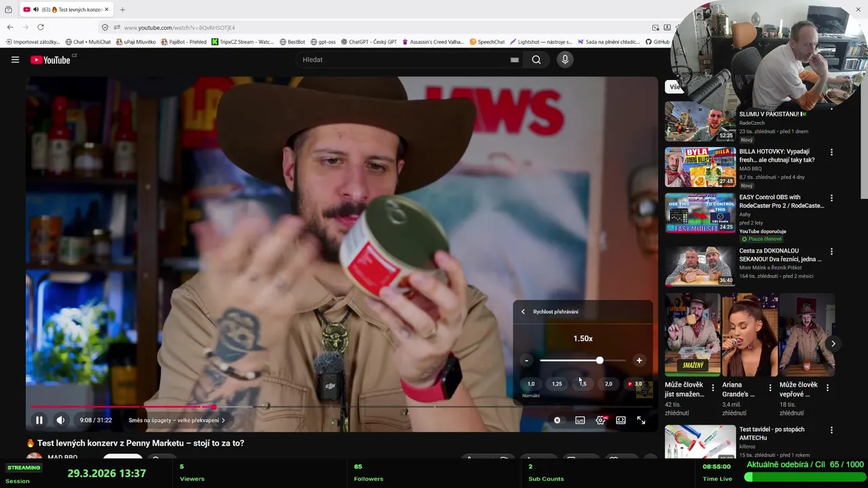Mute the video volume speaker icon

pyautogui.click(x=60, y=420)
